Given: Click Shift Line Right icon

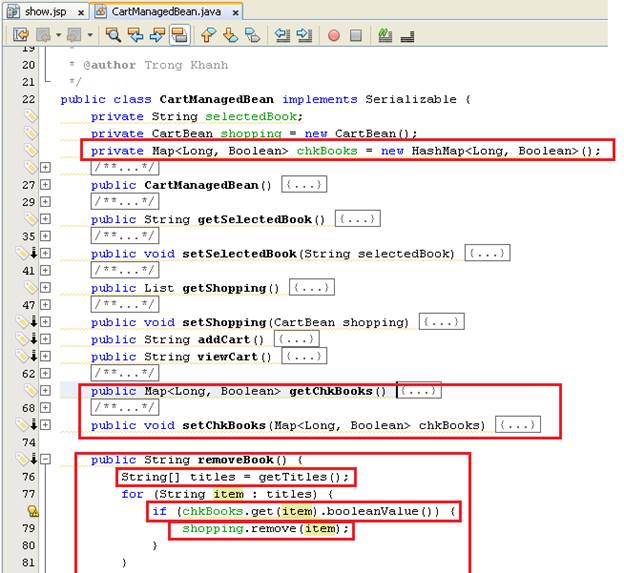Looking at the screenshot, I should (304, 35).
